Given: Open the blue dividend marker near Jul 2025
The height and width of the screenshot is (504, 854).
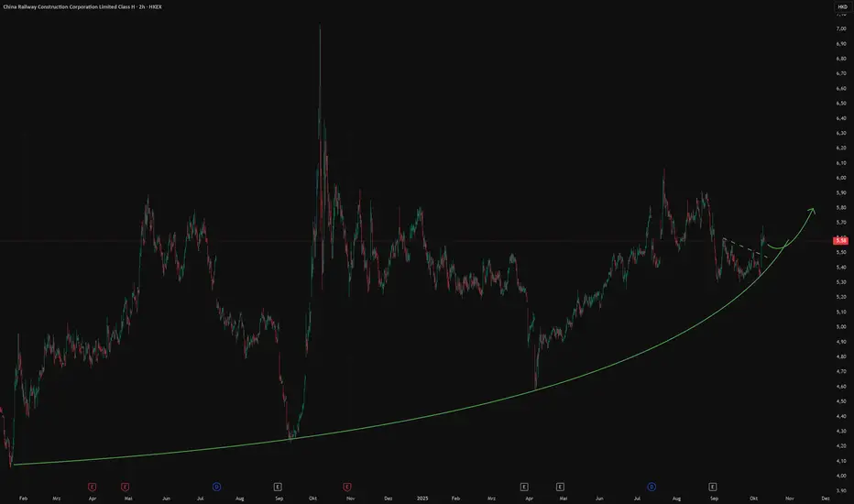Looking at the screenshot, I should click(651, 487).
